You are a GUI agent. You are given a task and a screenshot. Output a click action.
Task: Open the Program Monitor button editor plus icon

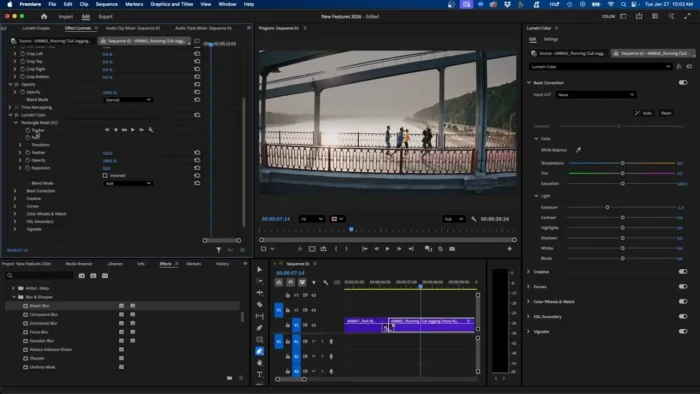point(509,249)
